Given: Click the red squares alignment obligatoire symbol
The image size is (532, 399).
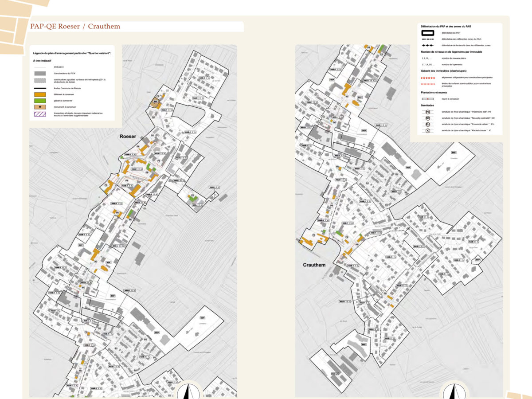Looking at the screenshot, I should pos(428,77).
